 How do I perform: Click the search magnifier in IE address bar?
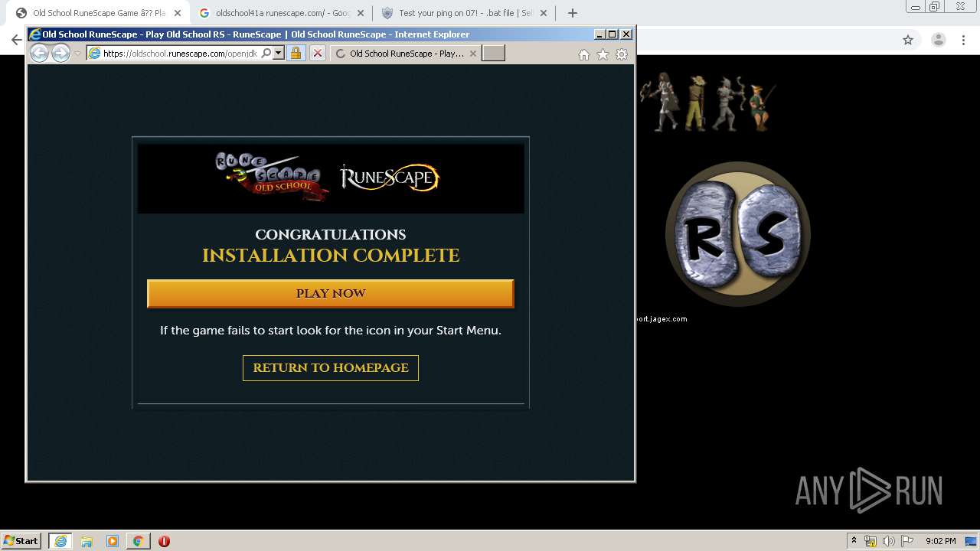266,54
